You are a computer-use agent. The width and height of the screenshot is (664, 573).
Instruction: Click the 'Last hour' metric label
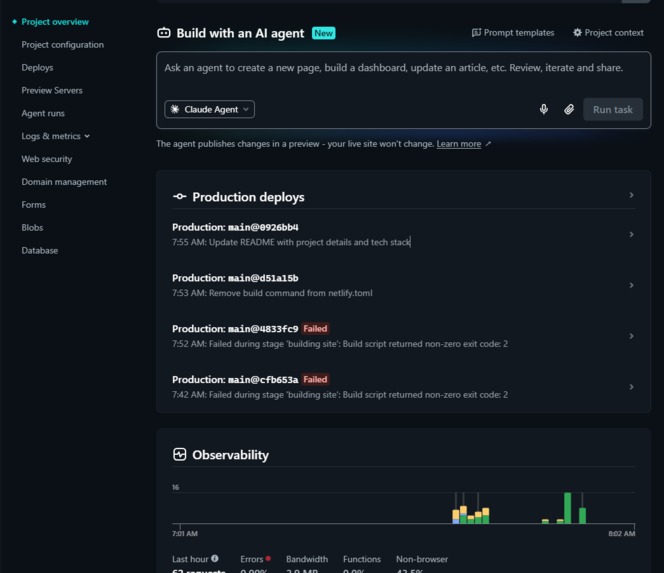point(190,559)
